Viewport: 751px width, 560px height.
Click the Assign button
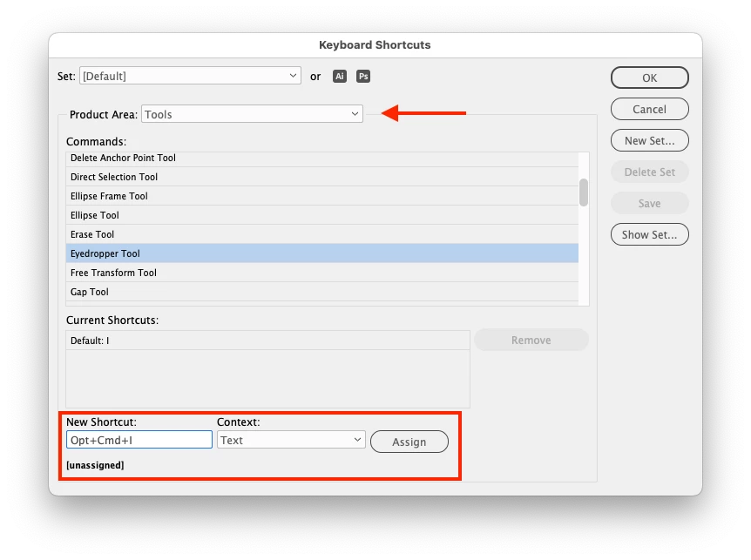409,442
